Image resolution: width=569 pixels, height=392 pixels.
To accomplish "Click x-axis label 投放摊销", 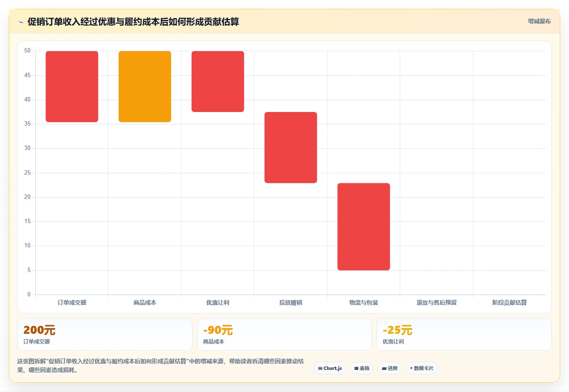I will coord(291,302).
